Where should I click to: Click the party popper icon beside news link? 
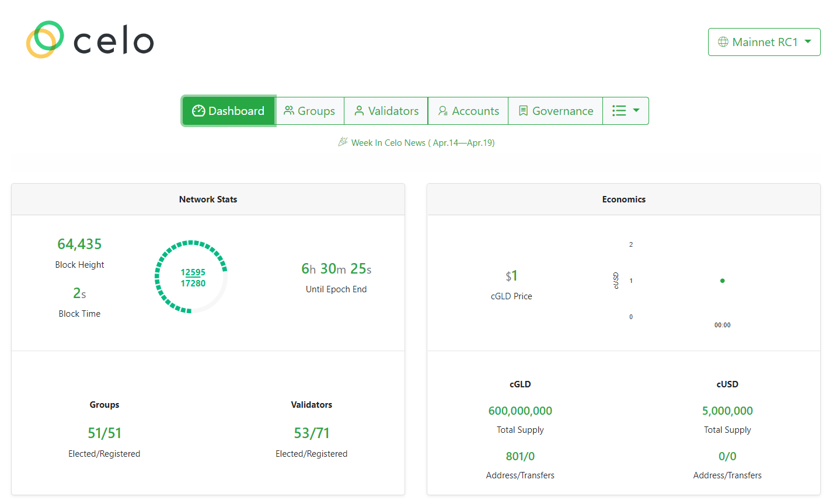click(343, 142)
